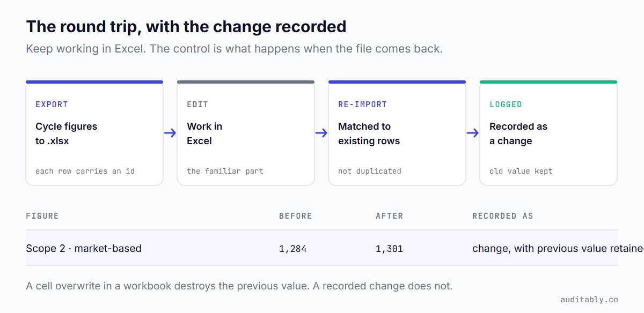Select the LOGGED step card

548,133
